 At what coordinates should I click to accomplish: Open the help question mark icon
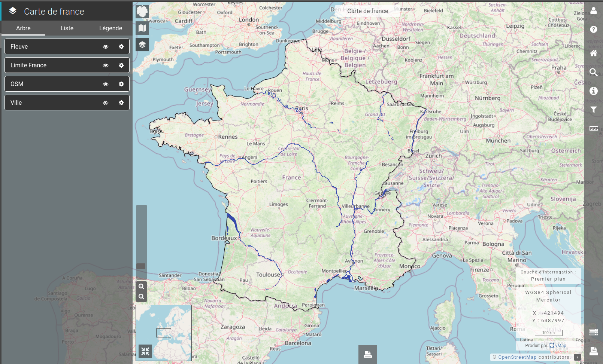coord(594,30)
